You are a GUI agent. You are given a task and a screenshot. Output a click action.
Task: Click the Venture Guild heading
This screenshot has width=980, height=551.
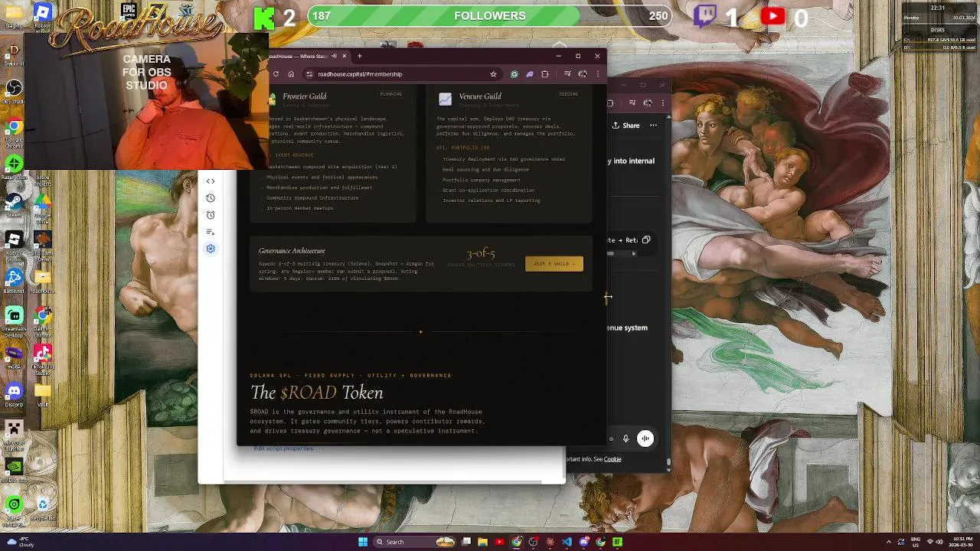480,96
